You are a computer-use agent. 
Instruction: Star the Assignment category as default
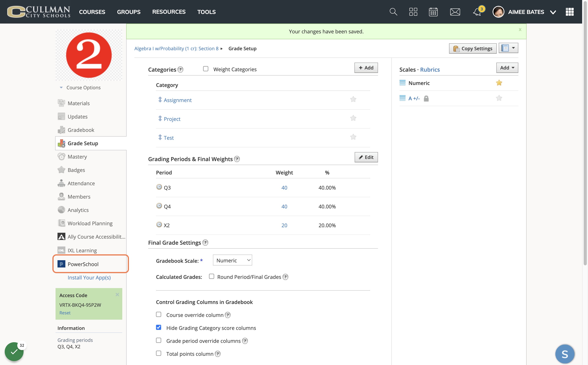click(353, 99)
